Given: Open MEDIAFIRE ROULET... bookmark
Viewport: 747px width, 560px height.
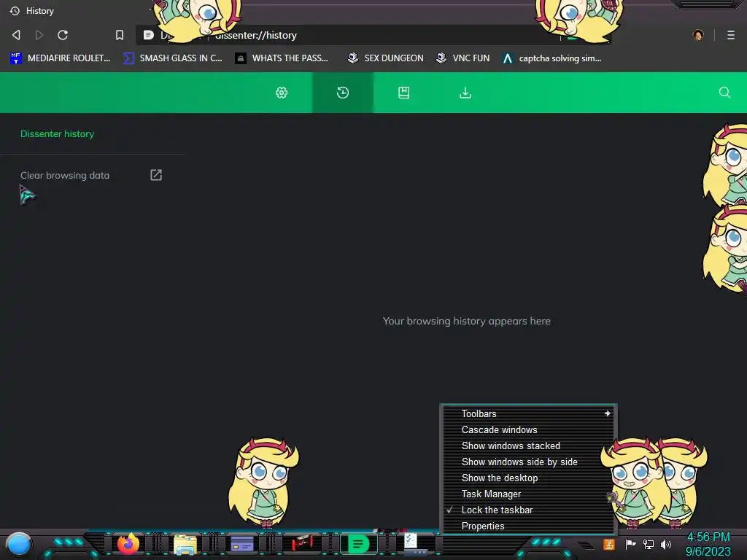Looking at the screenshot, I should (60, 58).
